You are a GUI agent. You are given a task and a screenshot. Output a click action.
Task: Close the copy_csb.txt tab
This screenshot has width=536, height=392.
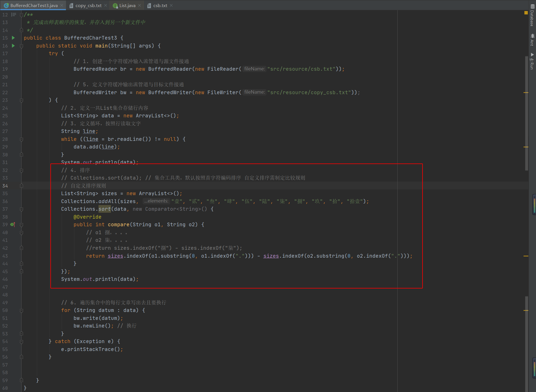[106, 5]
